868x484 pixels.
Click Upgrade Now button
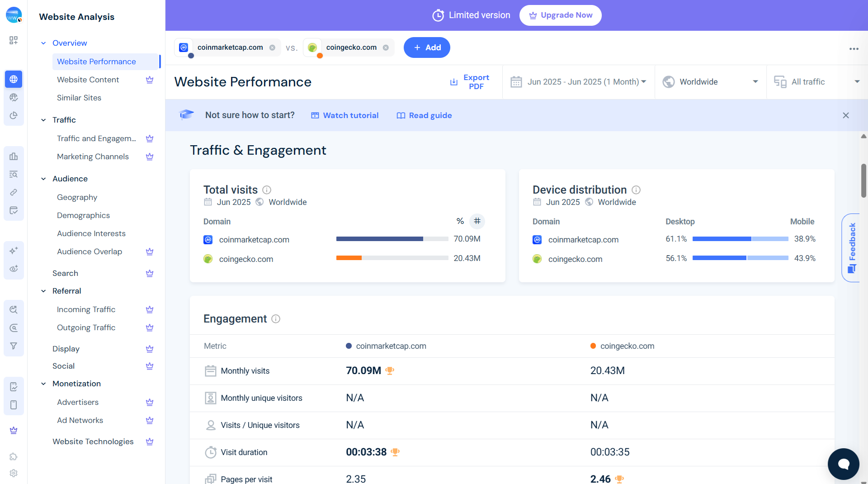[x=560, y=15]
